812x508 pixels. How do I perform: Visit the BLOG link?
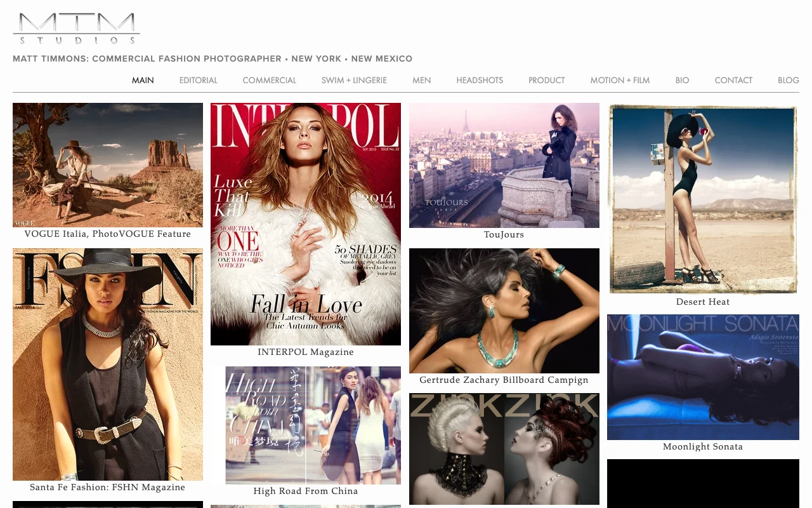788,80
